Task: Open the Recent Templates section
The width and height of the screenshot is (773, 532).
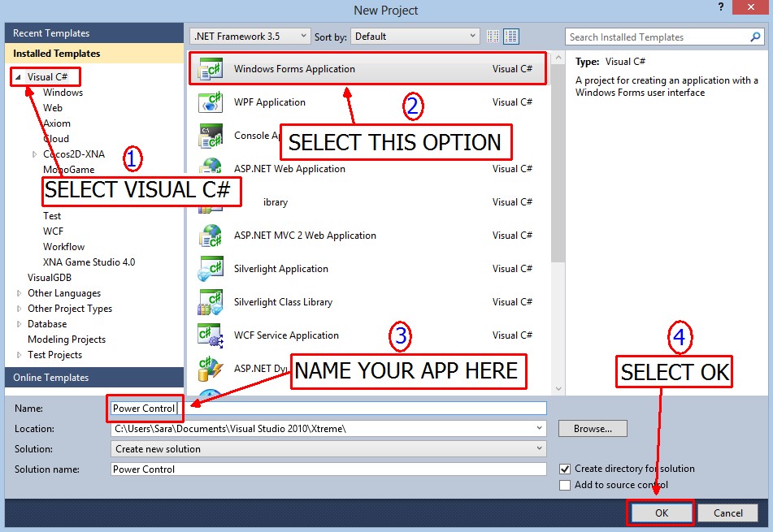Action: (x=94, y=33)
